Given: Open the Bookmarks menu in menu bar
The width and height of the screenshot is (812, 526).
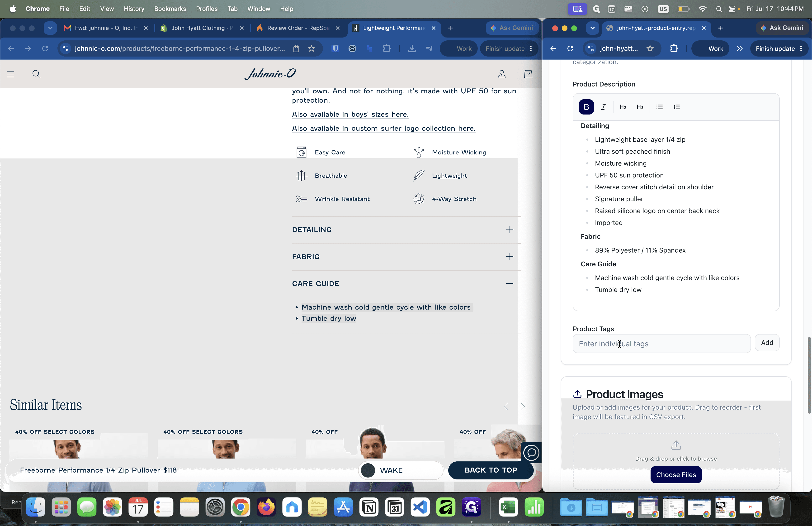Looking at the screenshot, I should click(170, 9).
